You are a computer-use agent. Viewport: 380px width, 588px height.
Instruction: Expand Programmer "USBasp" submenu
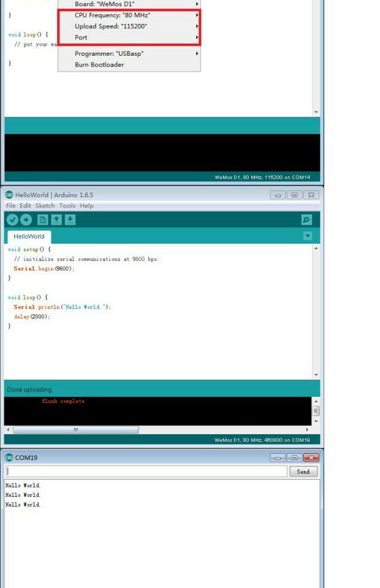pos(129,54)
